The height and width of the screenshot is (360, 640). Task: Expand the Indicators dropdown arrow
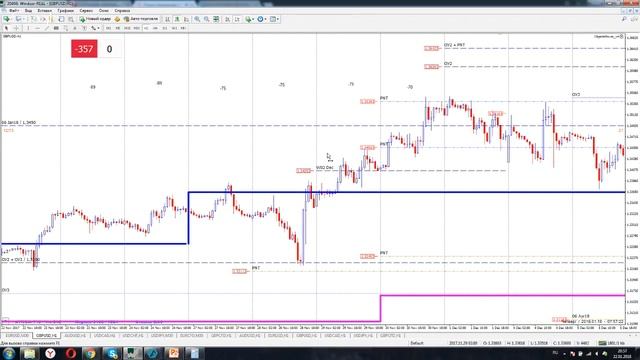[253, 19]
